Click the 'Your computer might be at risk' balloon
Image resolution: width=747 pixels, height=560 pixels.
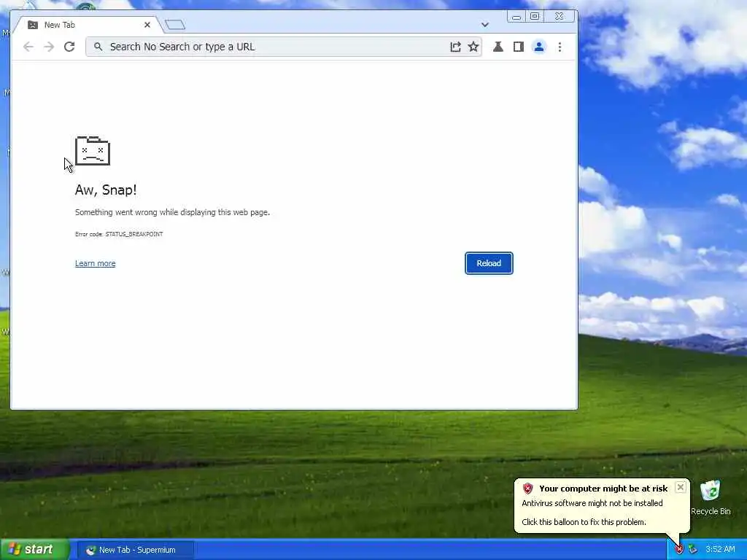602,505
